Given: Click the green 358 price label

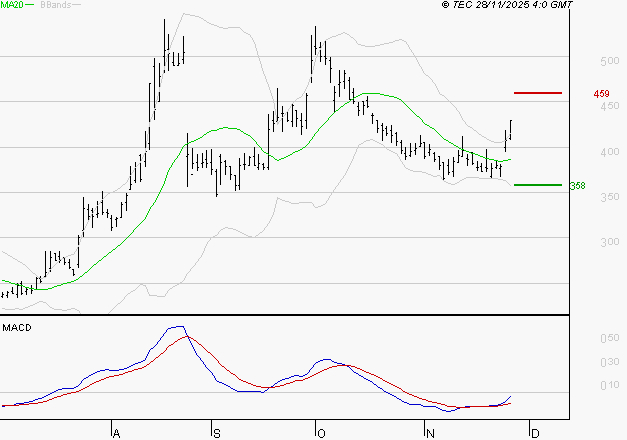Looking at the screenshot, I should [x=577, y=186].
